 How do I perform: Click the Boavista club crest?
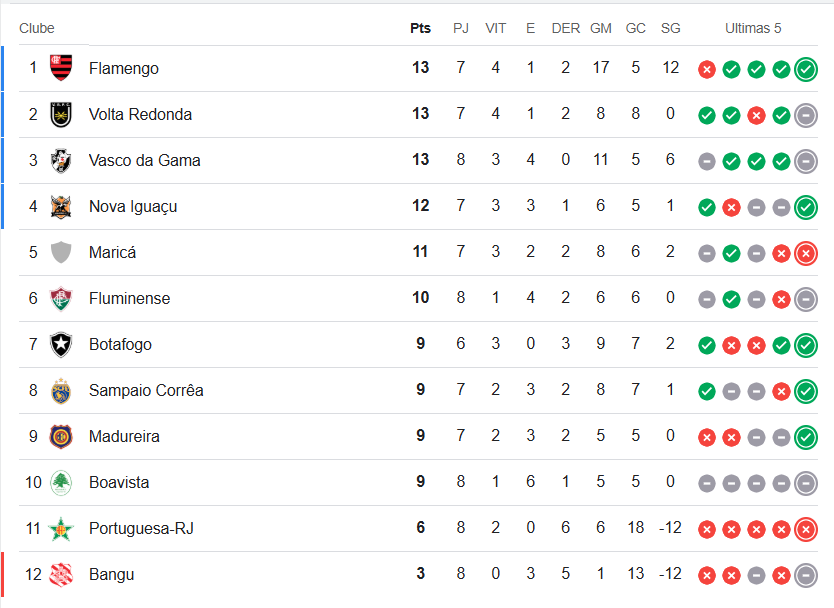coord(61,482)
